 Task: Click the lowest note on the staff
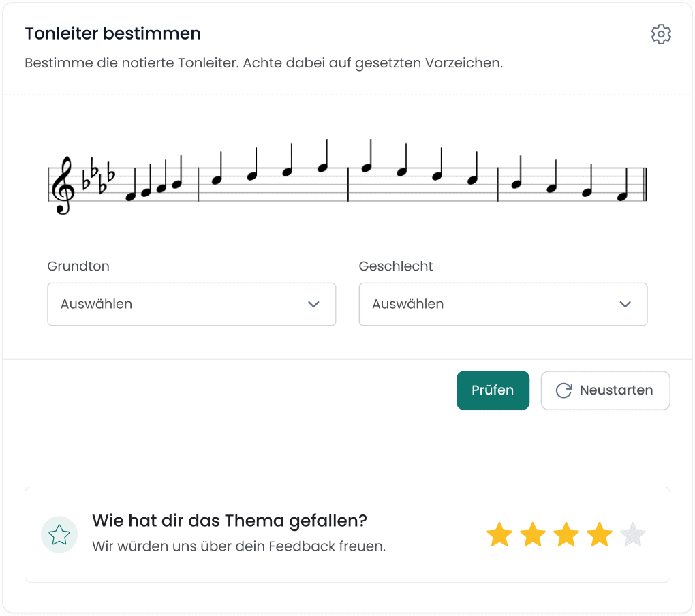130,196
